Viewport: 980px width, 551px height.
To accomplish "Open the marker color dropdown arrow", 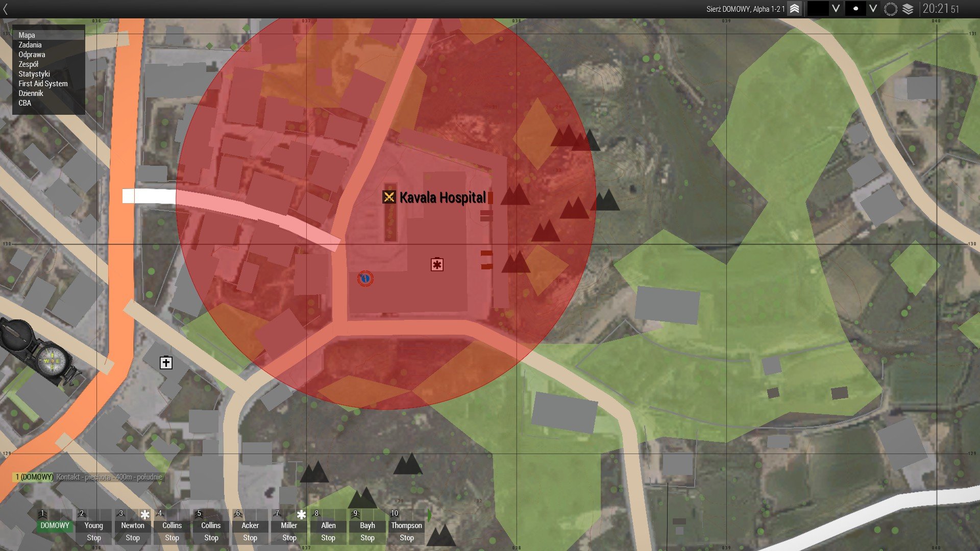I will coord(836,9).
